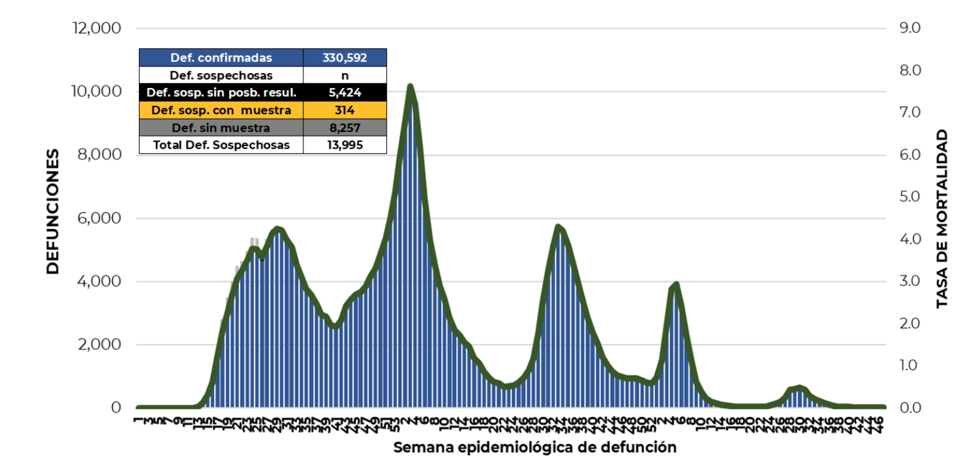Click the 12,000 label on the left axis

tap(97, 28)
